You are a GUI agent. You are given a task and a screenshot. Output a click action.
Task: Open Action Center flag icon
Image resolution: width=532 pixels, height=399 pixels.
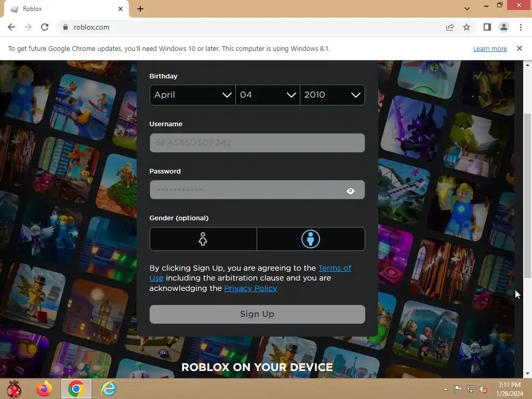click(458, 389)
